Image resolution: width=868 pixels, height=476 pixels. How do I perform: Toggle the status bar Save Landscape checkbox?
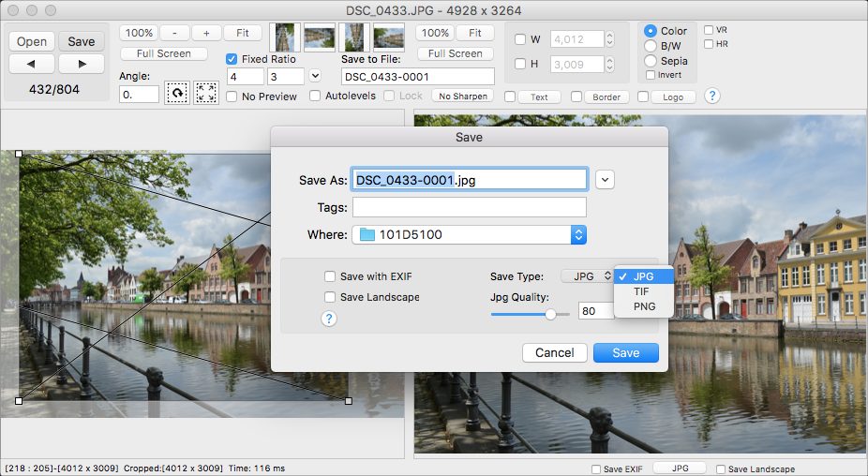721,469
